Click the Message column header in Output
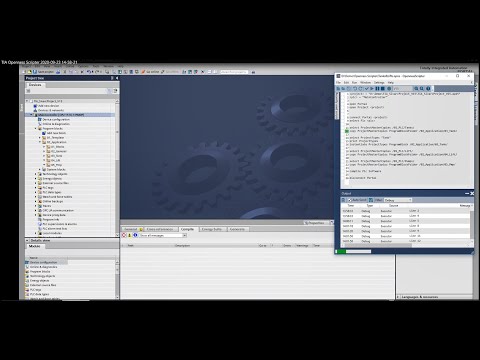Image resolution: width=480 pixels, height=360 pixels. click(465, 206)
